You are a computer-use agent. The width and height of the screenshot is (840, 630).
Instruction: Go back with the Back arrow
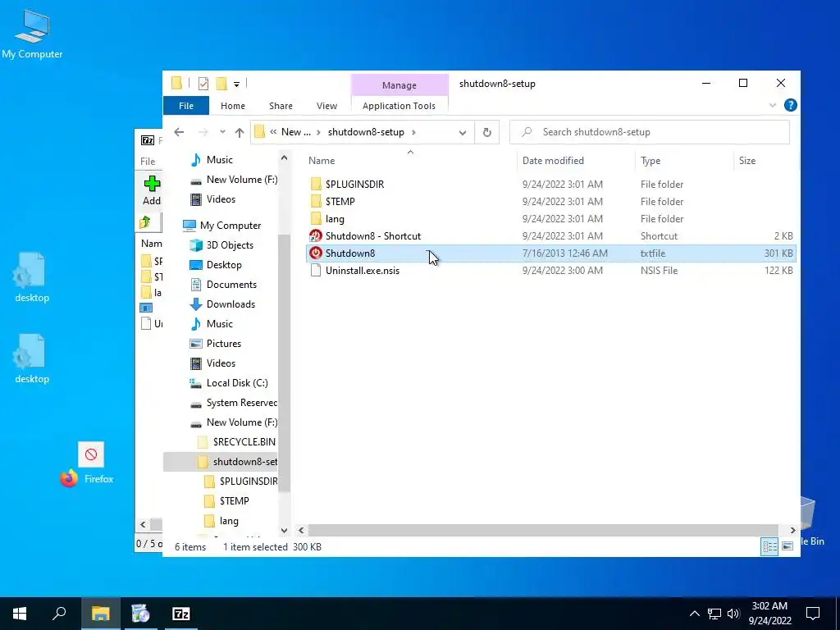[179, 132]
